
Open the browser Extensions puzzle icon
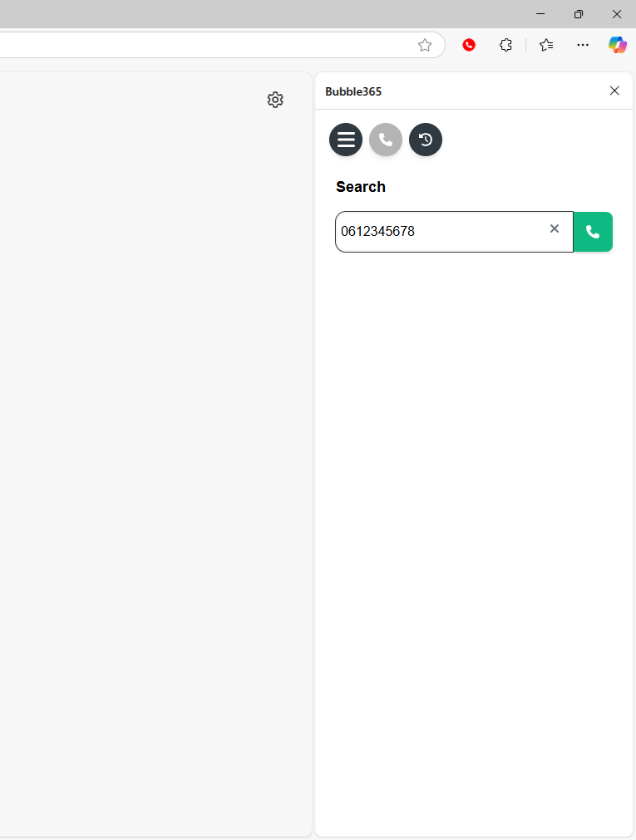505,45
